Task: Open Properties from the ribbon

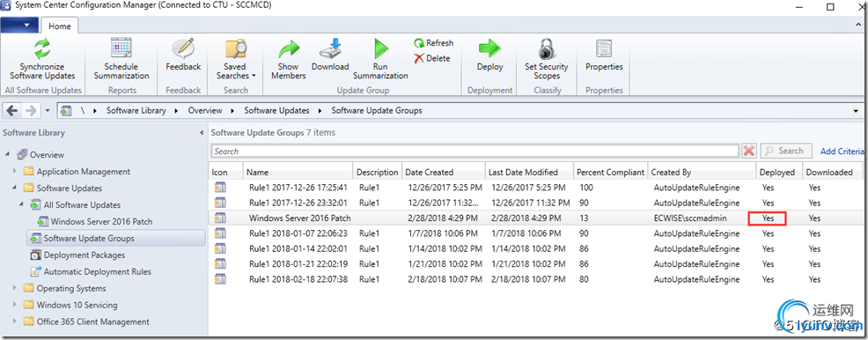Action: (604, 48)
